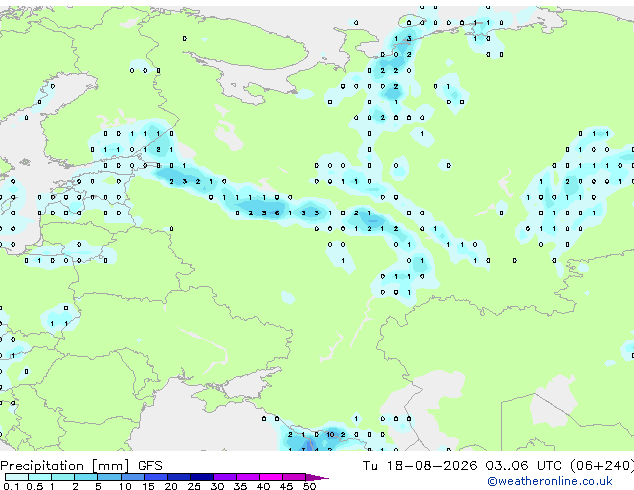
Task: Click the legend scale value '35'
Action: [240, 486]
